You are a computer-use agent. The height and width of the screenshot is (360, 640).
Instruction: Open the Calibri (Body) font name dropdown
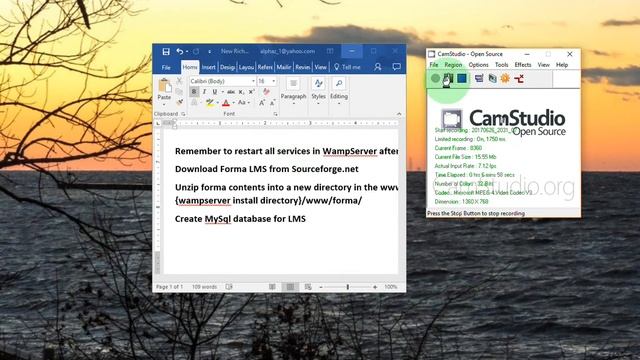click(x=253, y=81)
